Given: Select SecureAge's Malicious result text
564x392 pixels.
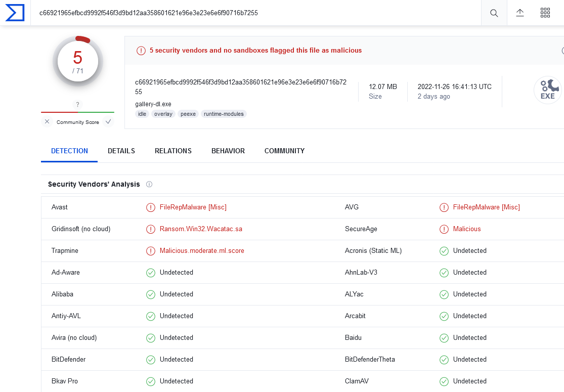Looking at the screenshot, I should coord(467,229).
